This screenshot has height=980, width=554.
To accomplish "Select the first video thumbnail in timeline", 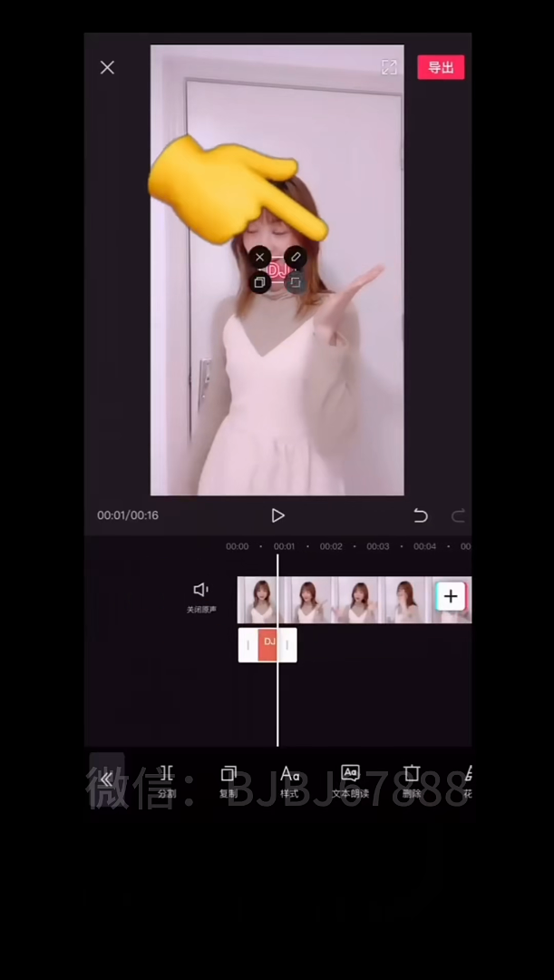I will 260,600.
